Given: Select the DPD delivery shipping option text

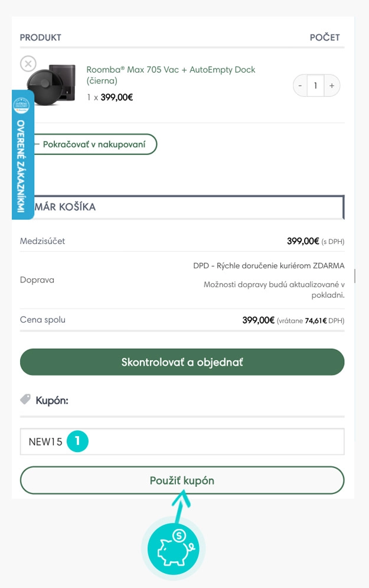Looking at the screenshot, I should click(x=269, y=265).
